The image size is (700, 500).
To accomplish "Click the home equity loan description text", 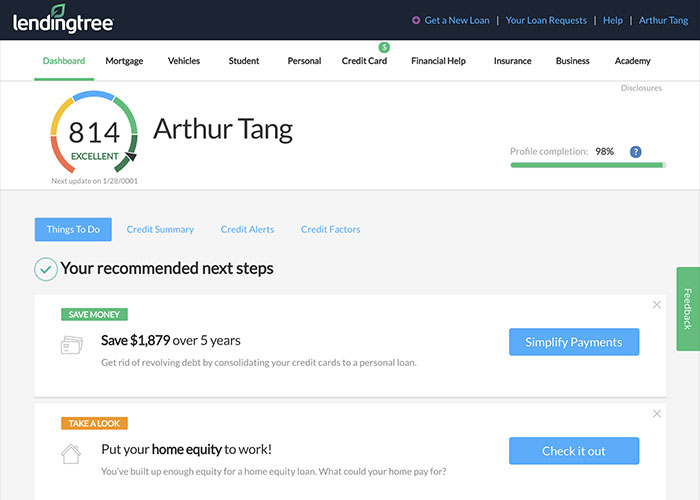I will tap(274, 471).
